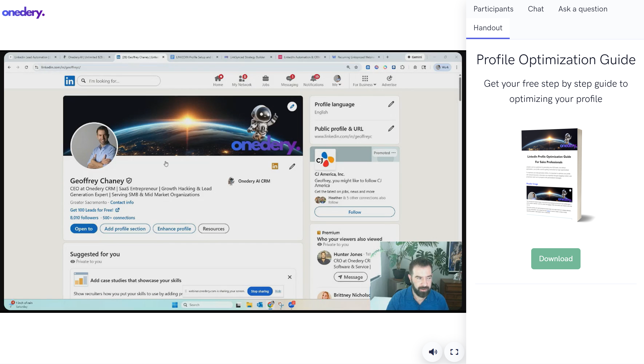Click the Open to button
The height and width of the screenshot is (364, 644).
(x=83, y=229)
